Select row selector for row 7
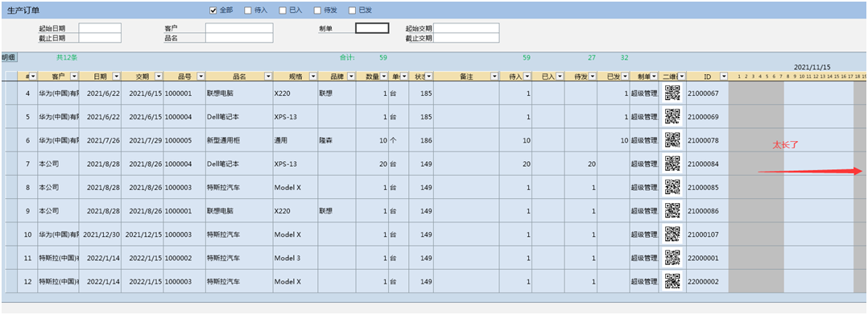 click(x=11, y=164)
